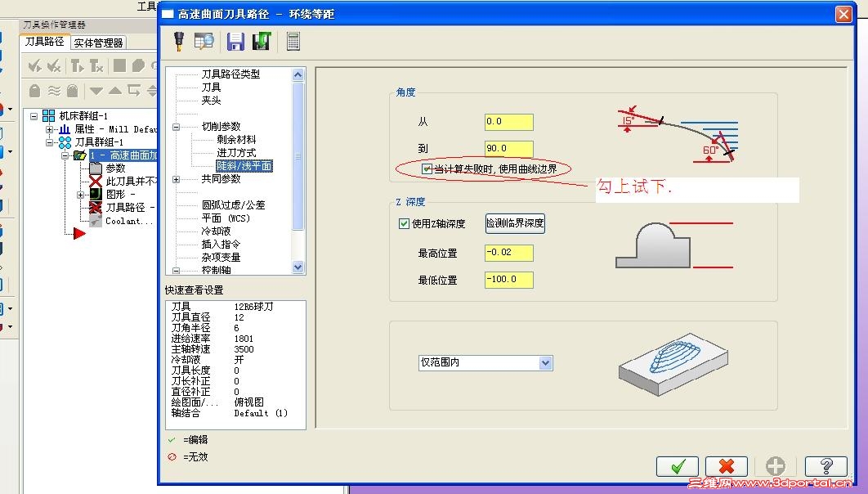Image resolution: width=868 pixels, height=494 pixels.
Task: Collapse 切削参数 node in dialog tree
Action: point(176,127)
